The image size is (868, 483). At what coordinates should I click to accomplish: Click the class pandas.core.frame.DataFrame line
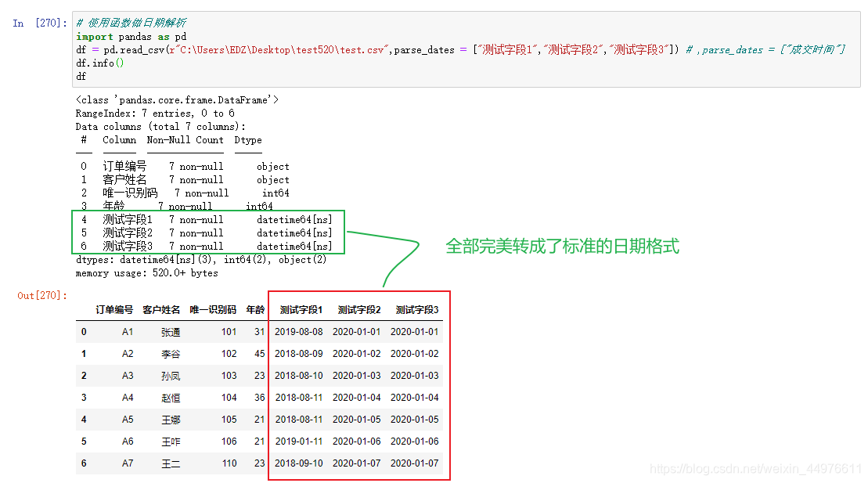coord(177,99)
